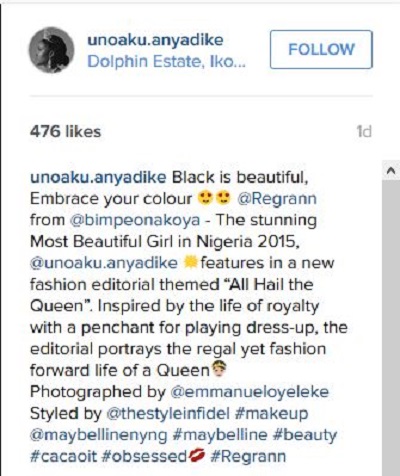Open the @Regrann mention
Viewport: 400px width, 476px height.
tap(277, 199)
